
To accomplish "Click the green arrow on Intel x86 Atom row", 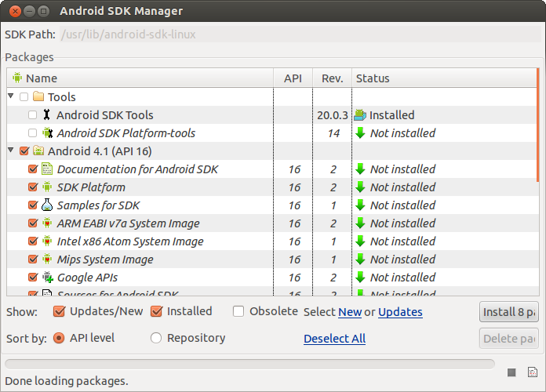I will pyautogui.click(x=360, y=241).
